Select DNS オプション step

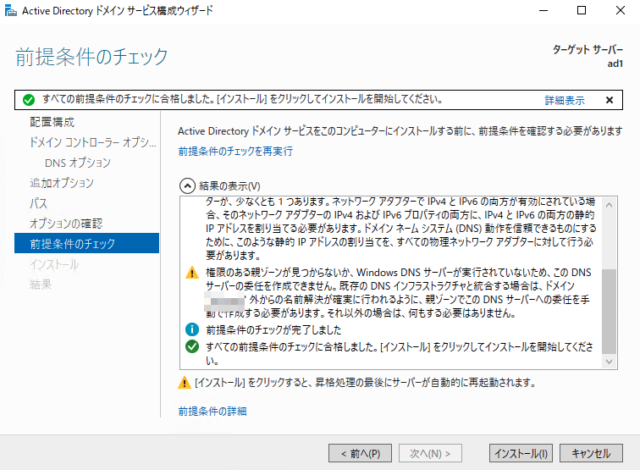pyautogui.click(x=78, y=163)
